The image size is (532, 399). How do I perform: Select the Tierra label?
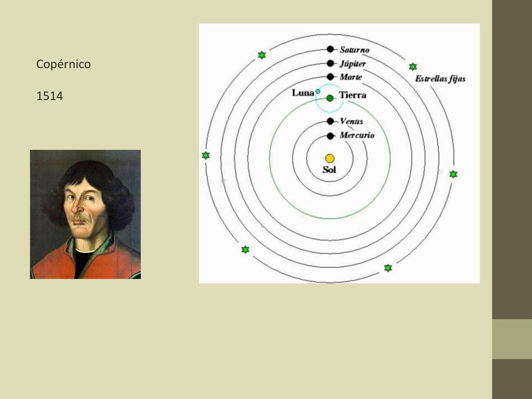pos(353,95)
